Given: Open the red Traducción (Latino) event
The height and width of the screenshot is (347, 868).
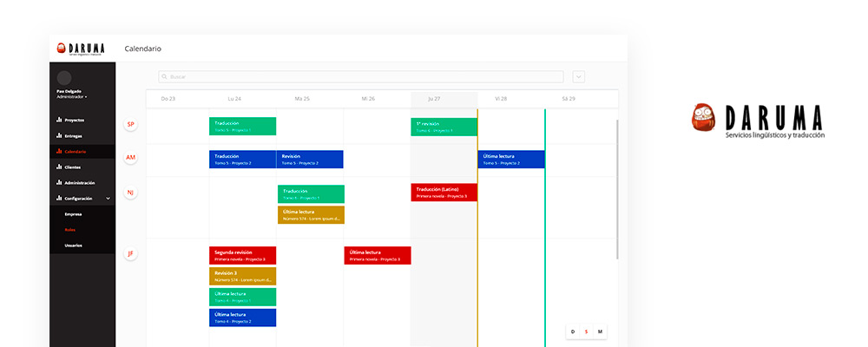Looking at the screenshot, I should 444,193.
